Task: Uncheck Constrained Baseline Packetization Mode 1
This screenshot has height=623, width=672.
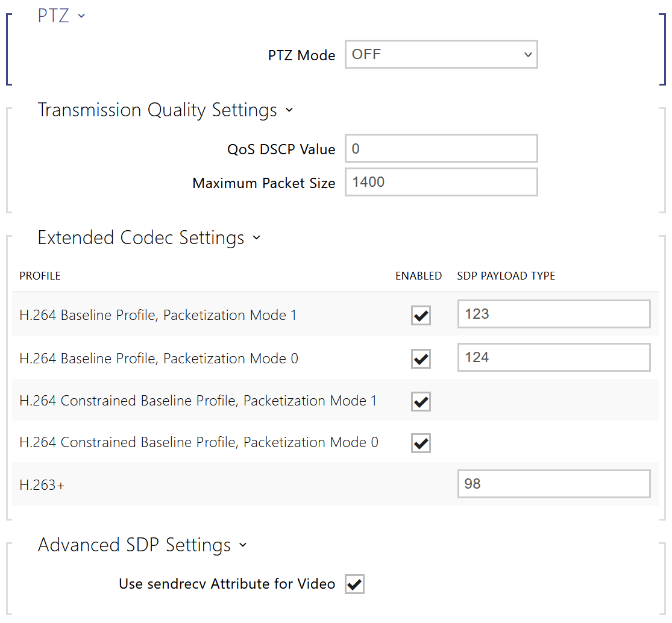Action: [x=421, y=401]
